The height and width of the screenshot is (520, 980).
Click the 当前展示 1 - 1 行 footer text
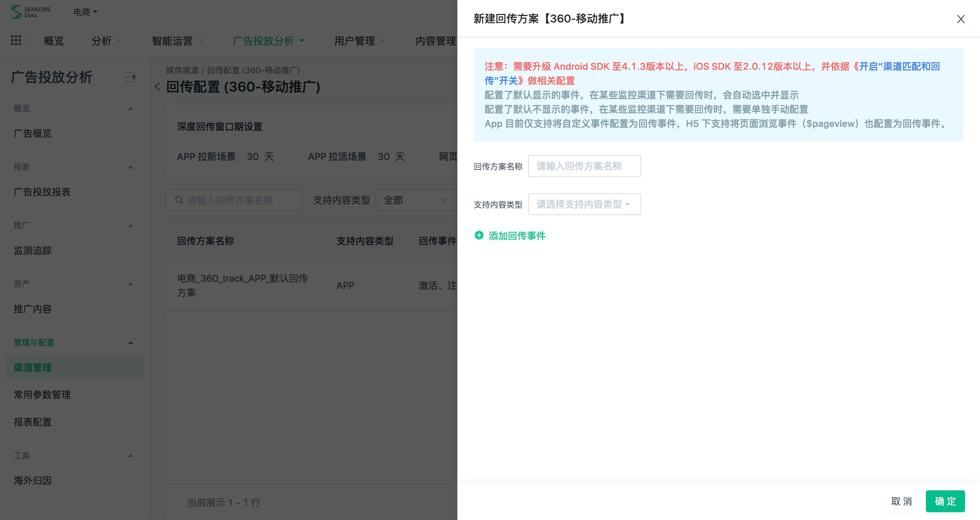(224, 503)
